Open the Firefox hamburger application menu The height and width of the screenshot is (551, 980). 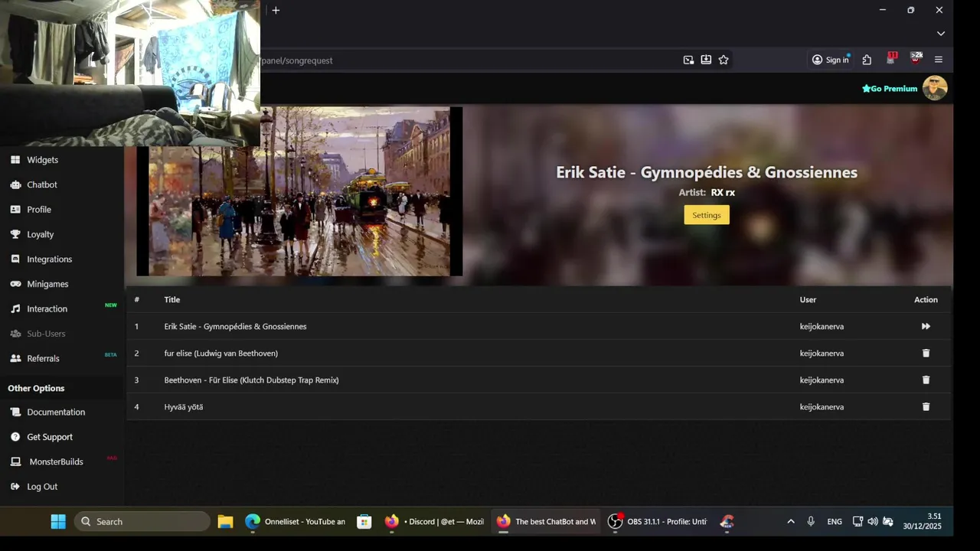939,60
